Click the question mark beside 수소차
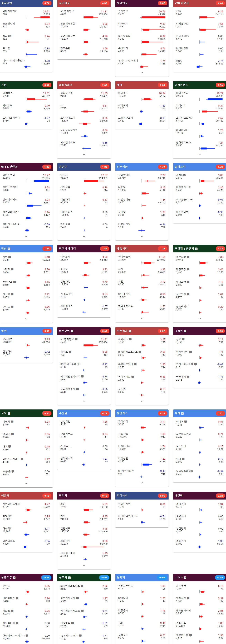 pyautogui.click(x=185, y=577)
